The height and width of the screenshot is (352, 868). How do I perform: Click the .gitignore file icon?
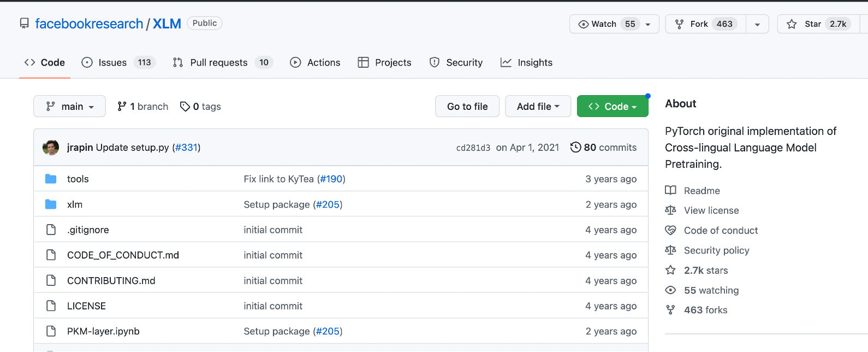51,230
